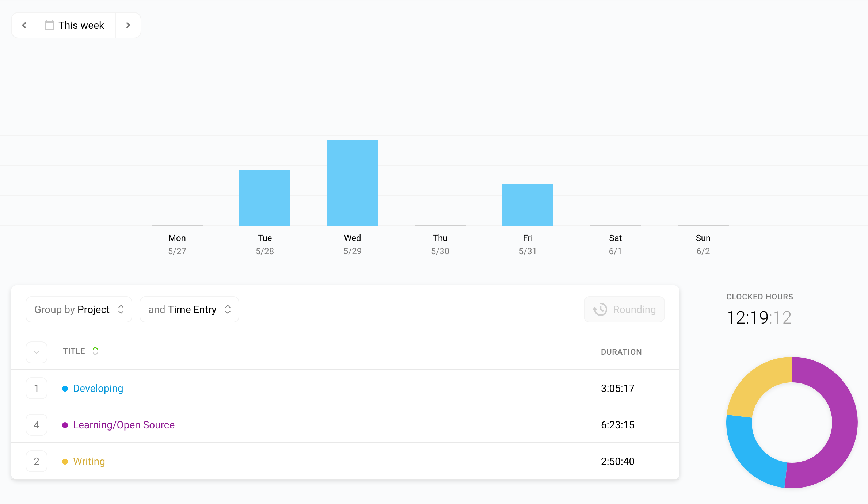Open the Writing project link
Image resolution: width=868 pixels, height=504 pixels.
pos(89,461)
